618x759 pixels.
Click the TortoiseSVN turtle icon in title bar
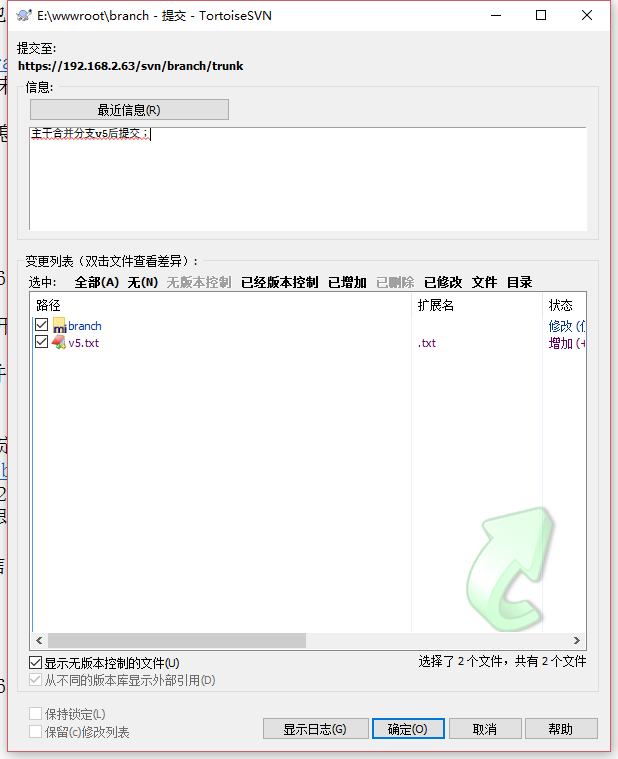(24, 15)
